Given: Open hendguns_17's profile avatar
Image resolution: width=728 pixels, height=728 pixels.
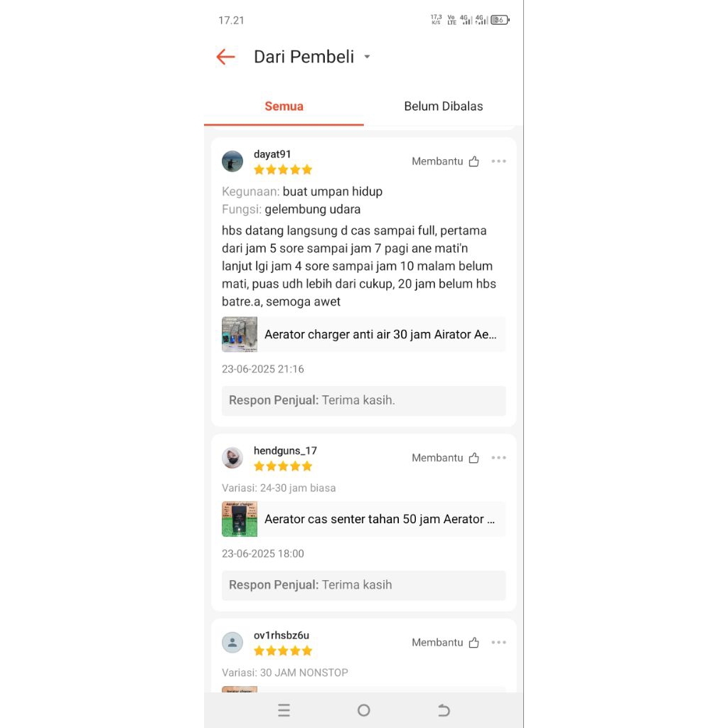Looking at the screenshot, I should click(232, 458).
